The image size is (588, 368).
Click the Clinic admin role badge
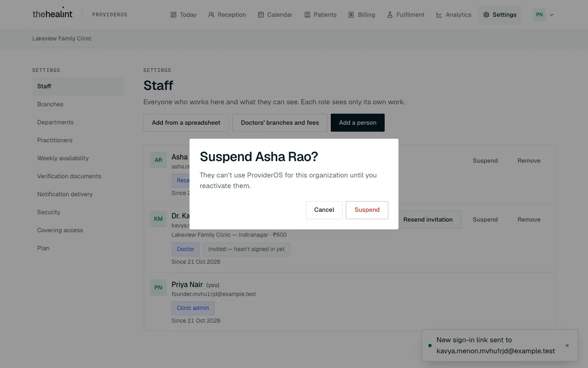pyautogui.click(x=193, y=308)
